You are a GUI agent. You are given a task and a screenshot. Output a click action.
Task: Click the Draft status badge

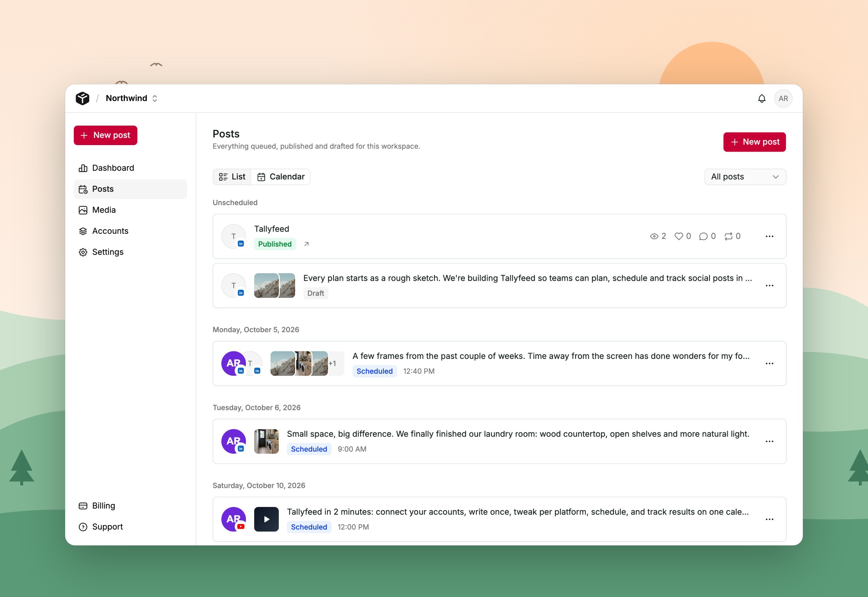click(315, 293)
